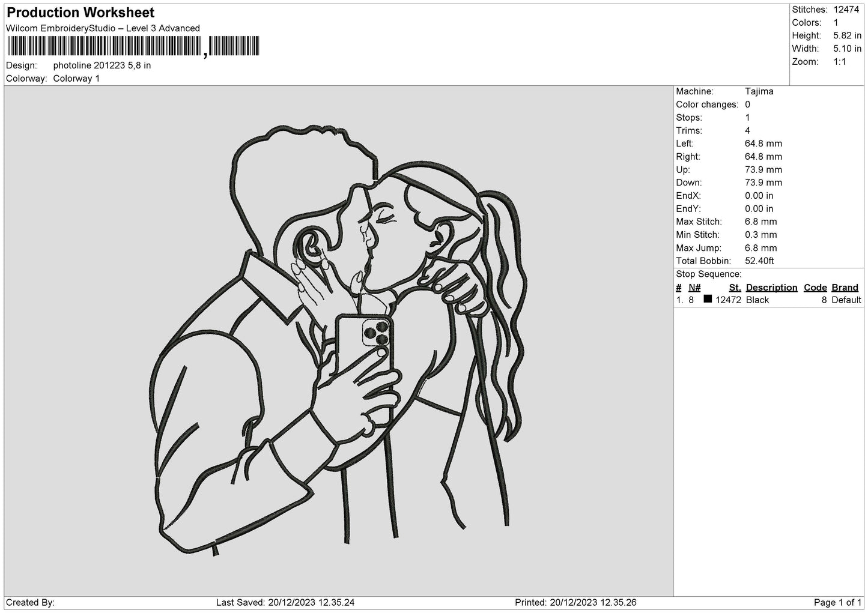868x613 pixels.
Task: Click the Colorway 1 value
Action: (76, 79)
